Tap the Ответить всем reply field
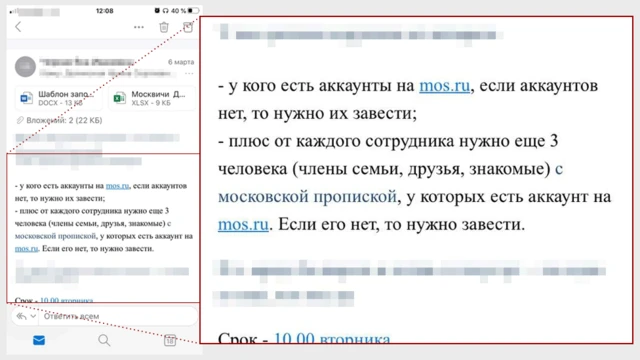Screen dimensions: 640x360 [118, 316]
